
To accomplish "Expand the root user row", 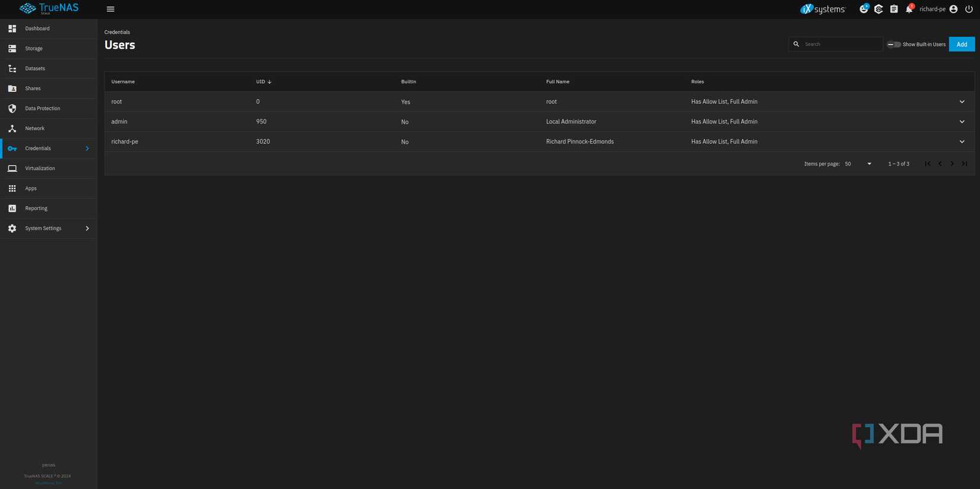I will (x=962, y=101).
